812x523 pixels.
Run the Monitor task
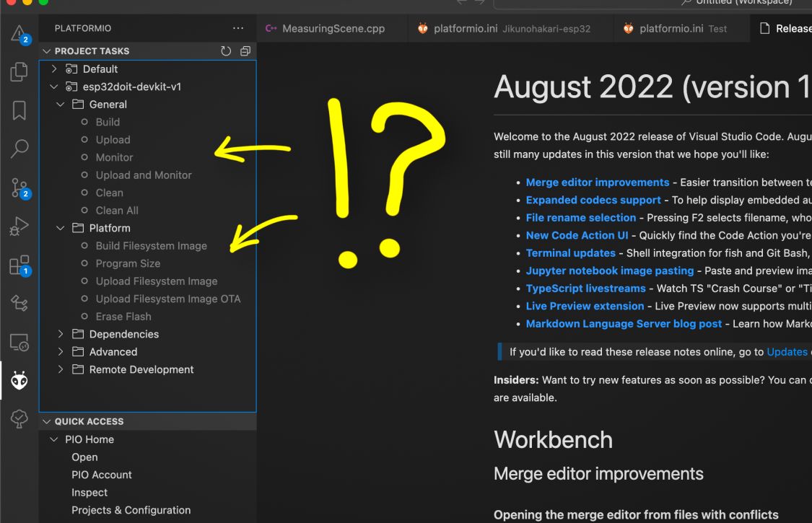coord(115,157)
